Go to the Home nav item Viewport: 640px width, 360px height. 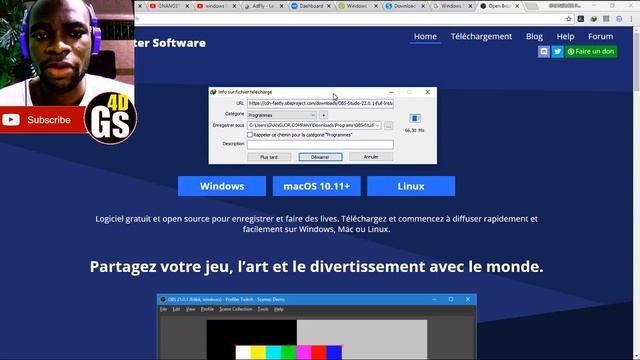click(425, 36)
